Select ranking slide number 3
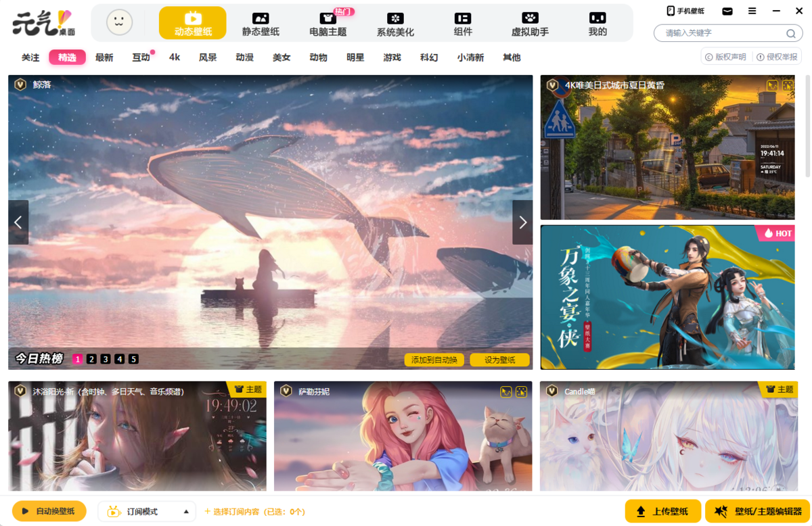The height and width of the screenshot is (526, 812). [106, 359]
